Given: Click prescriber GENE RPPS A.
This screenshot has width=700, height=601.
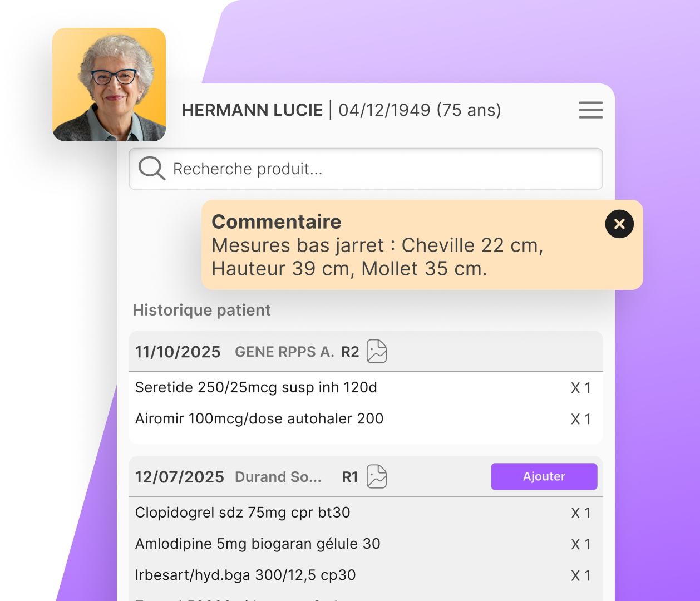Looking at the screenshot, I should coord(284,352).
